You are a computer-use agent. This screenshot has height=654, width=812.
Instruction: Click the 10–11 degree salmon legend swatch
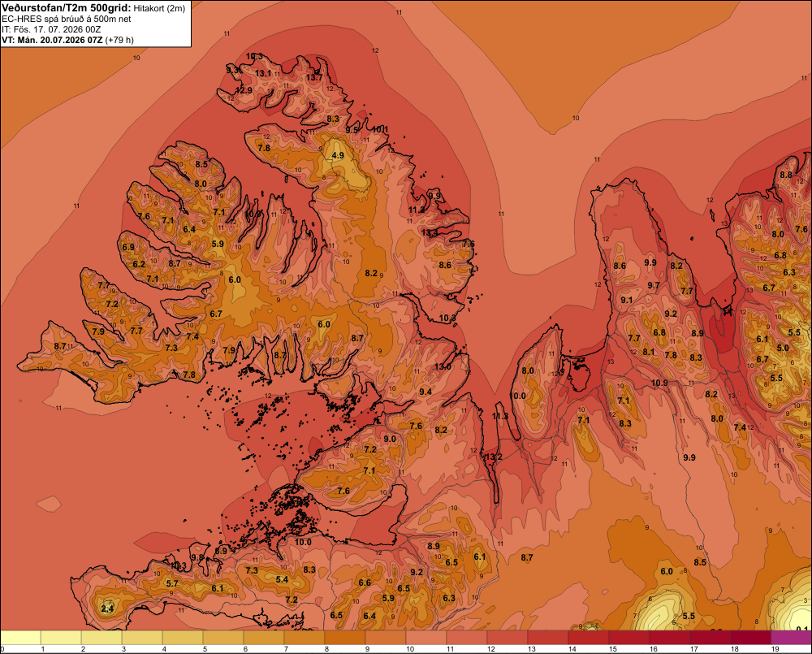[x=426, y=638]
